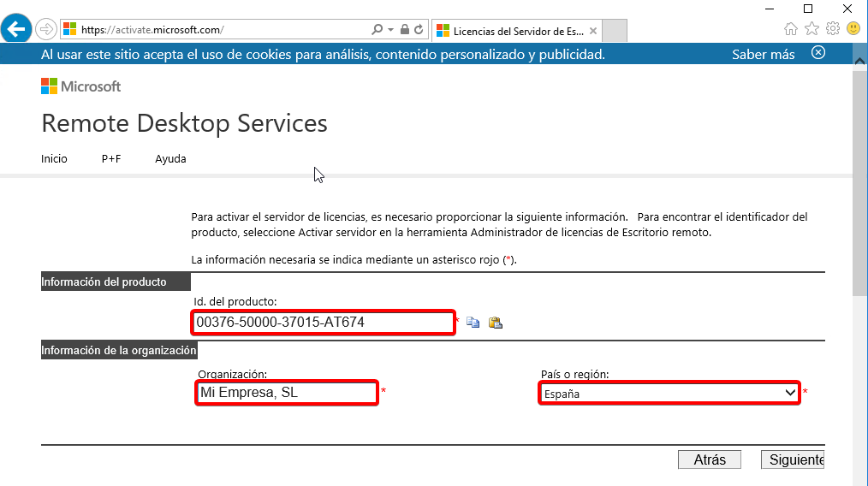
Task: Click the Saber más cookie link
Action: 763,54
